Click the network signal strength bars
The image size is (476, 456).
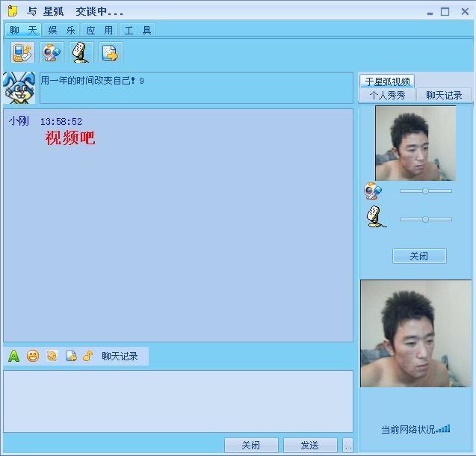coord(444,429)
